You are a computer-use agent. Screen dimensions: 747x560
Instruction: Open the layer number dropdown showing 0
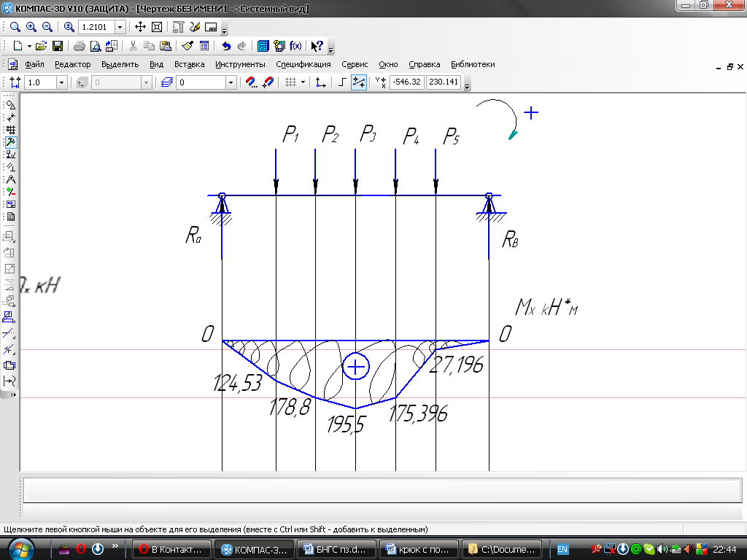[x=231, y=82]
